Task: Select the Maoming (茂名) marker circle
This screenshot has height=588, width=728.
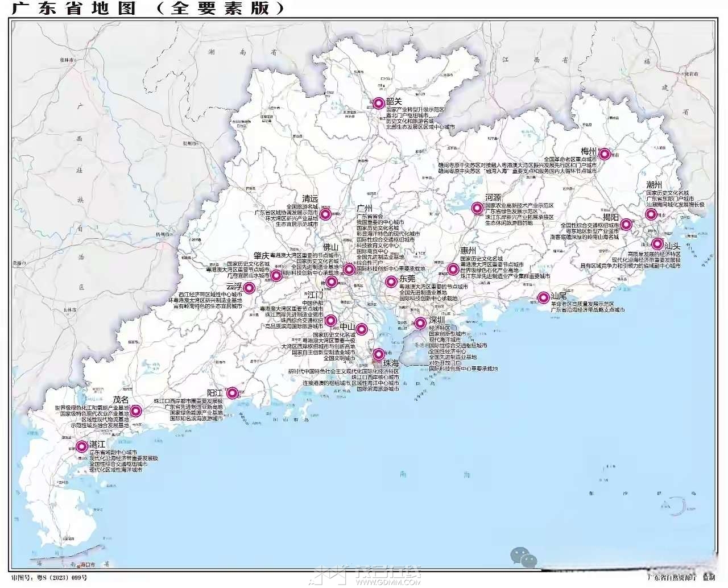Action: 136,411
